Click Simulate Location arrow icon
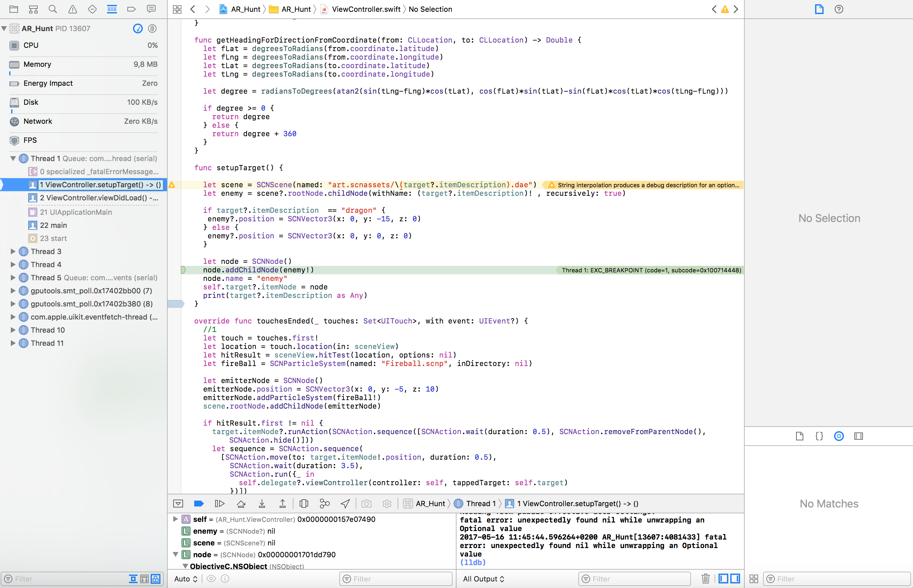The image size is (913, 588). coord(345,504)
